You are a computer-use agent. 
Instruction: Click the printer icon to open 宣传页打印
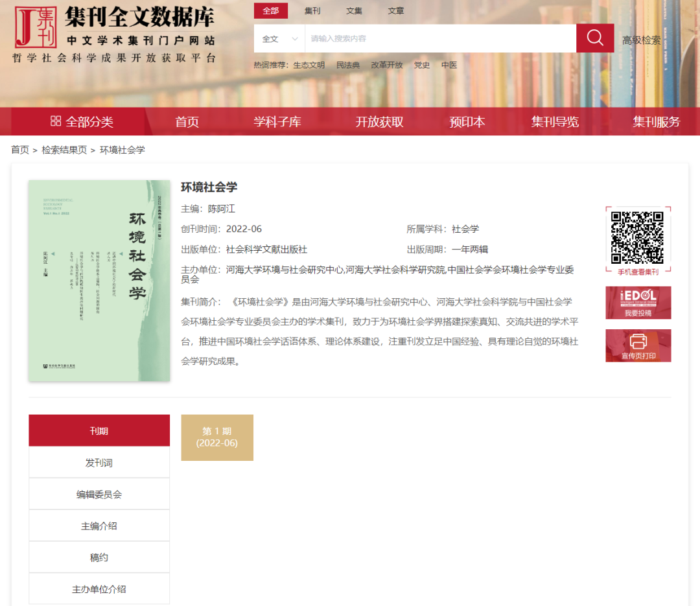(x=638, y=345)
